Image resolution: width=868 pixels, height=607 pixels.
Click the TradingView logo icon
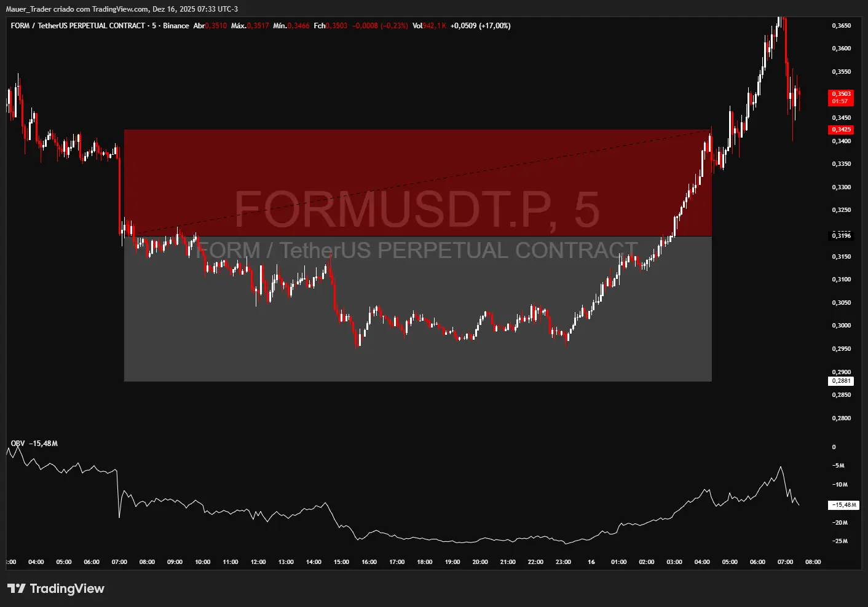click(17, 589)
